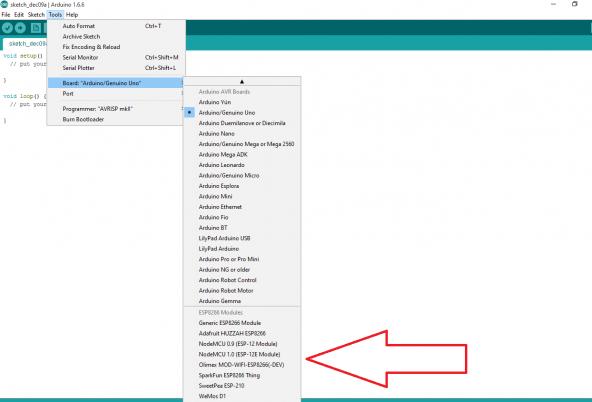Click the Arduino app icon in title bar
The image size is (592, 402).
(x=4, y=5)
